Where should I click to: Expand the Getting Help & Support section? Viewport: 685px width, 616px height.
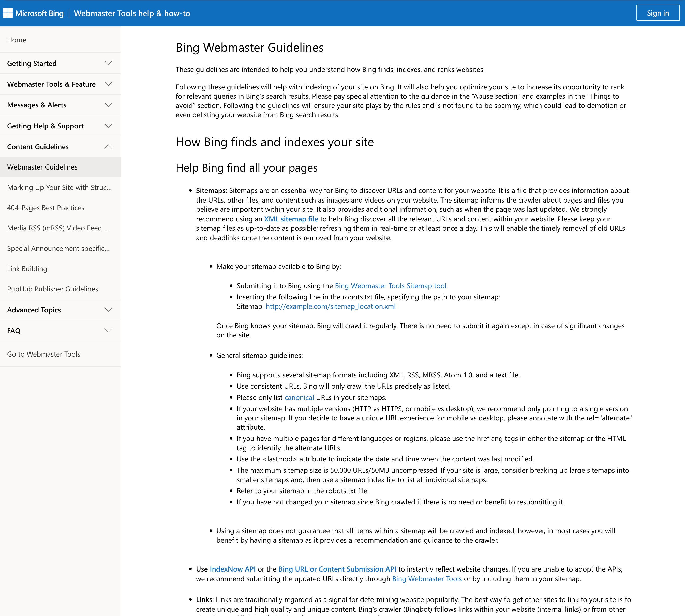60,126
